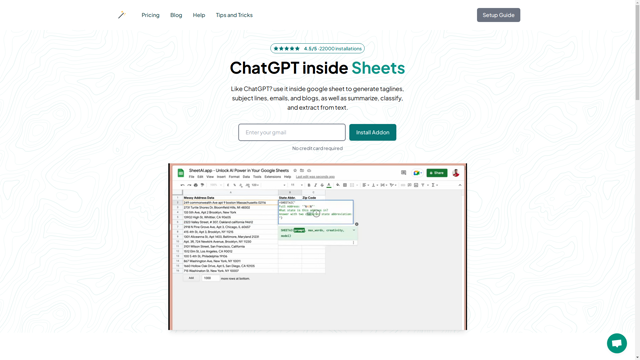This screenshot has height=360, width=640.
Task: Open the zoom dropdown in demo toolbar
Action: tap(215, 185)
